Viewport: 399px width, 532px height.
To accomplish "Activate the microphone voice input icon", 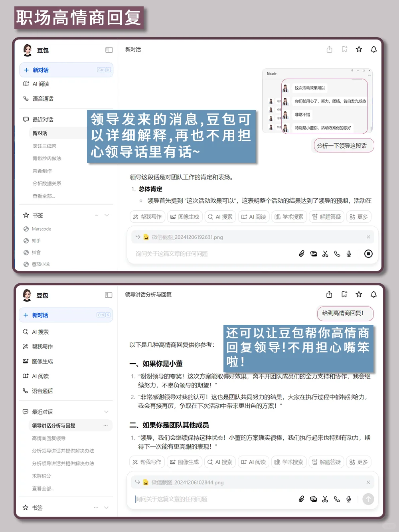I will click(349, 254).
